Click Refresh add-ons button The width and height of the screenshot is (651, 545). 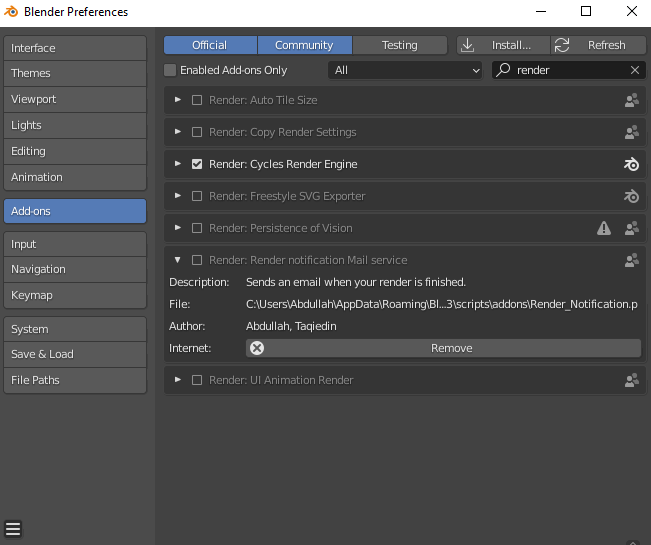pyautogui.click(x=598, y=45)
